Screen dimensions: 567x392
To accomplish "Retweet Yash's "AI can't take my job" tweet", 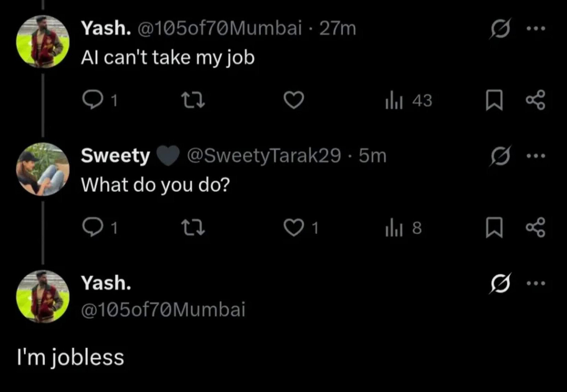I will pyautogui.click(x=193, y=100).
